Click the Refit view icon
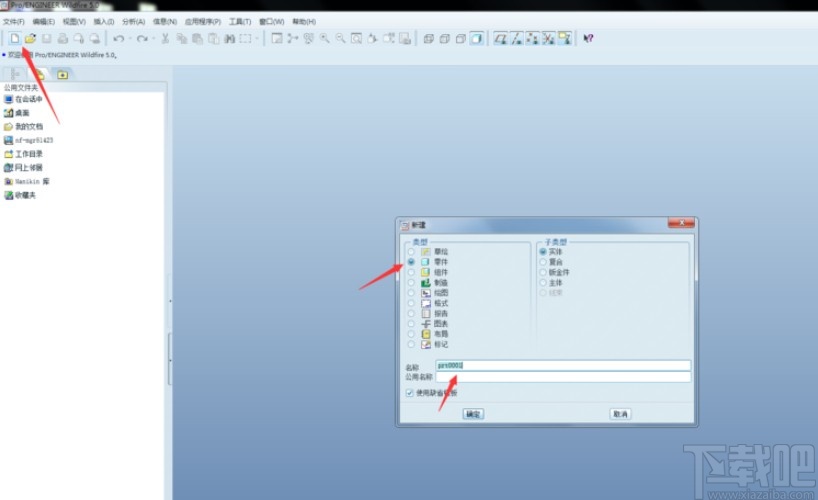Screen dimensions: 818x500 click(356, 38)
